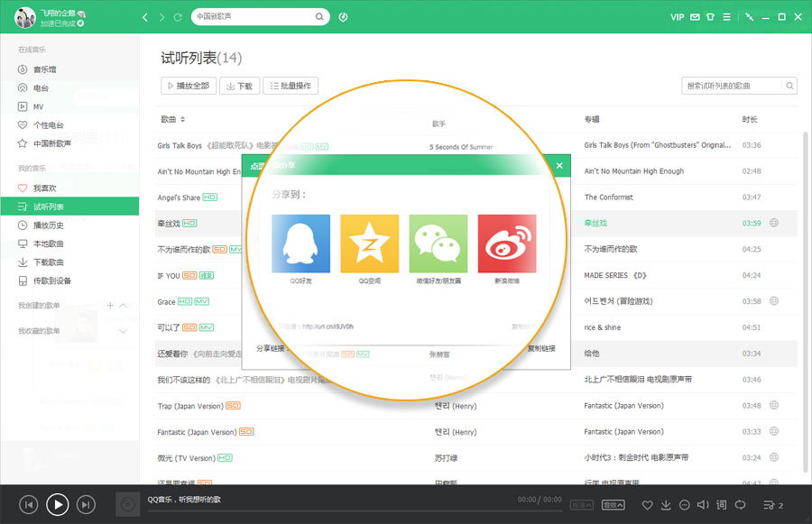The image size is (812, 524).
Task: Click 复制链接 copy link button
Action: point(541,348)
